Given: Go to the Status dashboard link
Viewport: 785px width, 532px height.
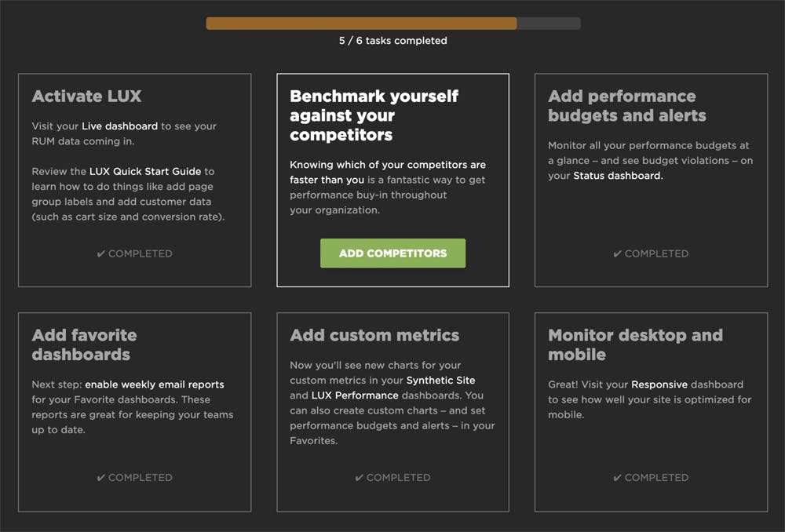Looking at the screenshot, I should [617, 176].
